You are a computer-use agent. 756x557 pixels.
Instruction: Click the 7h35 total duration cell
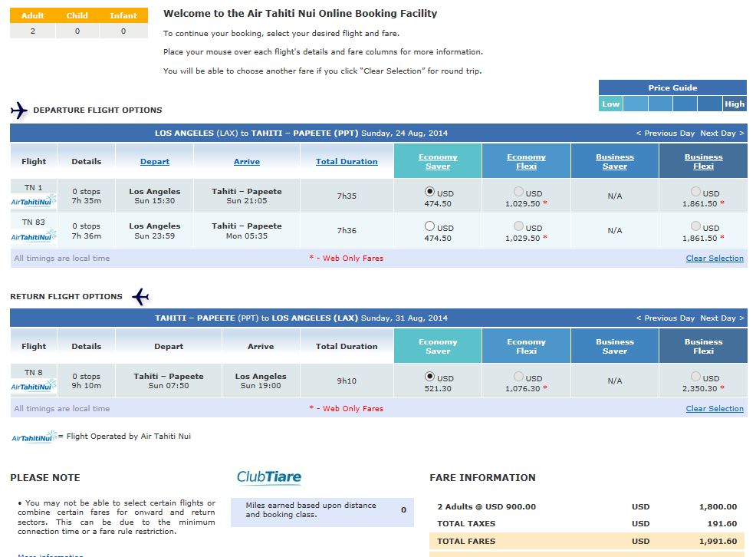point(347,196)
